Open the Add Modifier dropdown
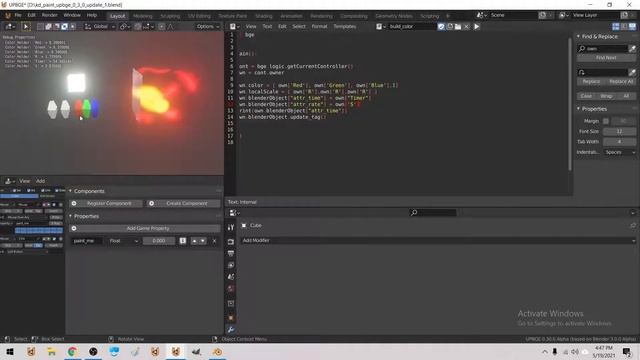Screen dimensions: 640x360 [x=438, y=241]
